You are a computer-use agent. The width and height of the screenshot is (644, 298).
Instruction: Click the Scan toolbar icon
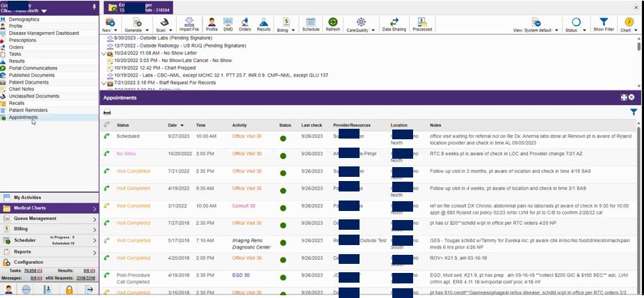click(x=164, y=22)
